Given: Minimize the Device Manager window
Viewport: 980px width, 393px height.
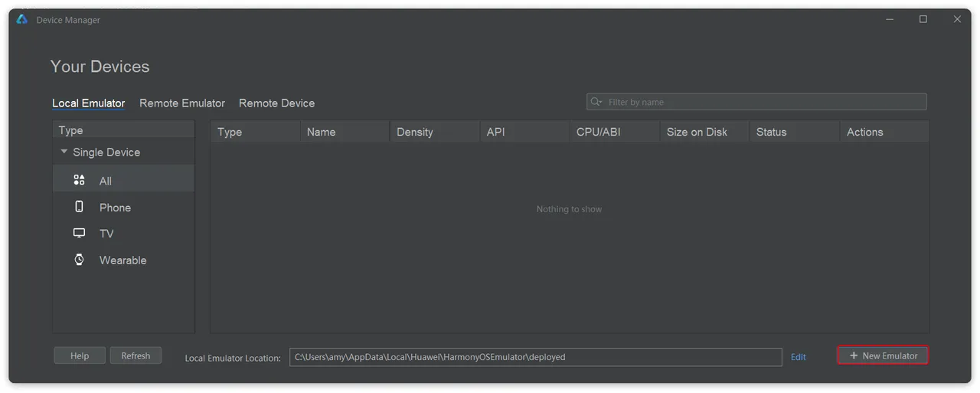Looking at the screenshot, I should coord(890,19).
